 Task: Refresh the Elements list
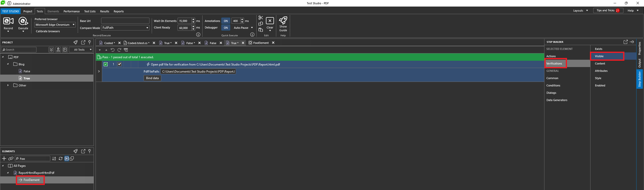coord(61,159)
